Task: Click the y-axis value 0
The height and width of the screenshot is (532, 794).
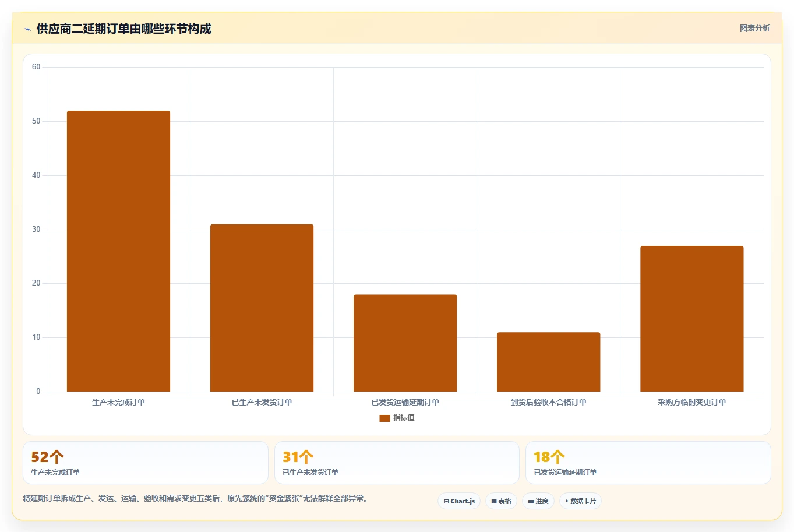Action: 38,392
